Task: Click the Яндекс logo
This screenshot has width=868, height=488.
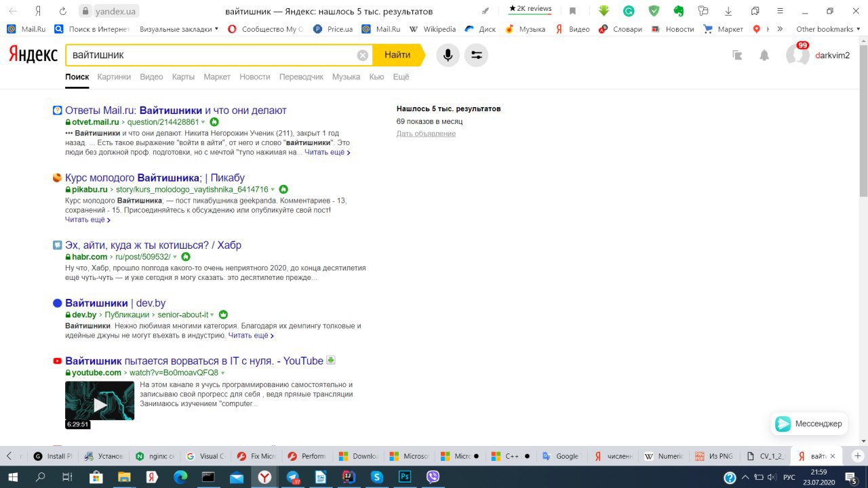Action: [x=33, y=55]
